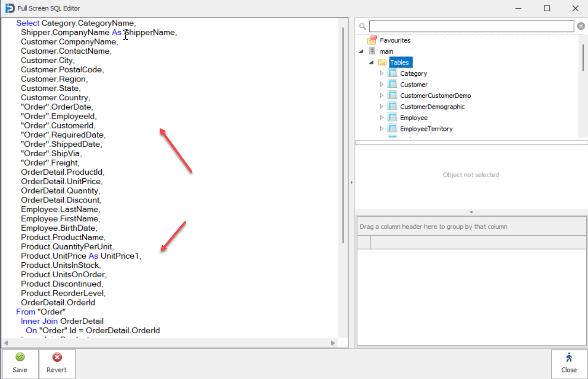Clear the search box using the X icon
Screen dimensions: 588x379
click(581, 26)
